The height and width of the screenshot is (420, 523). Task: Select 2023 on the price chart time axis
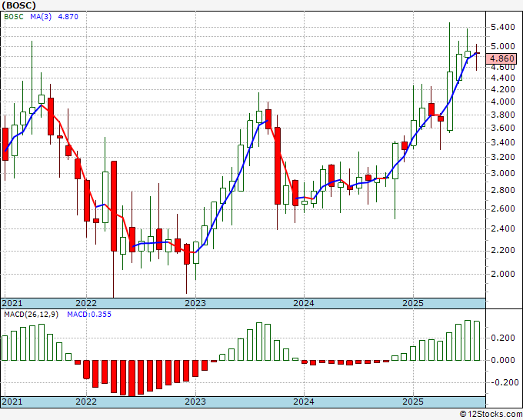pos(195,303)
